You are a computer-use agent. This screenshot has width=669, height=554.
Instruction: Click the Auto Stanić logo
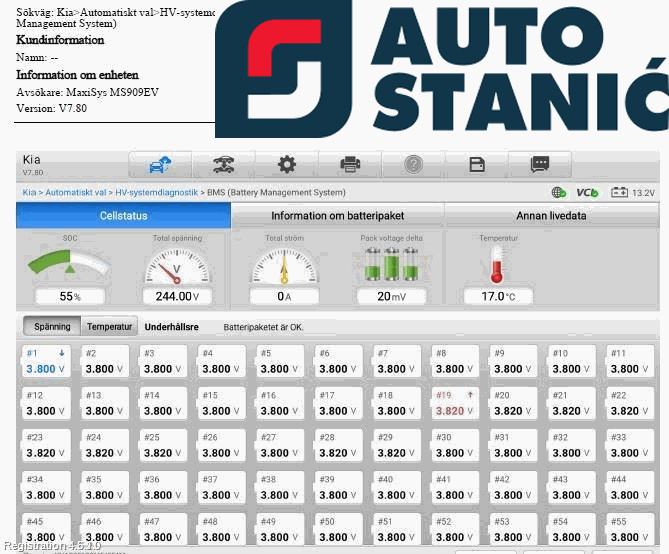(442, 69)
